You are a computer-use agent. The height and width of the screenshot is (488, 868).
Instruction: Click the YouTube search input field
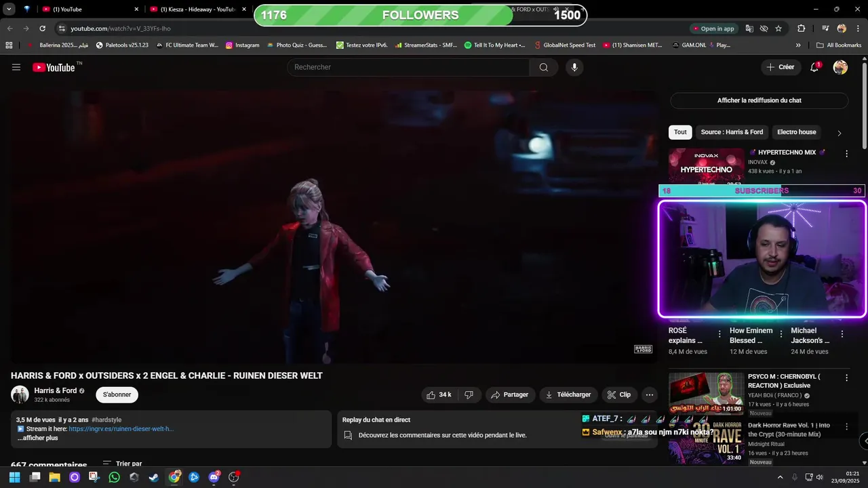[x=408, y=67]
